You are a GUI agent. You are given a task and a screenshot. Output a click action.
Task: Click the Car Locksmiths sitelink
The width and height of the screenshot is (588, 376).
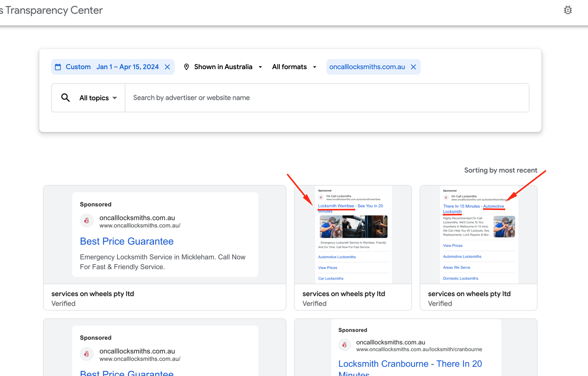point(331,278)
